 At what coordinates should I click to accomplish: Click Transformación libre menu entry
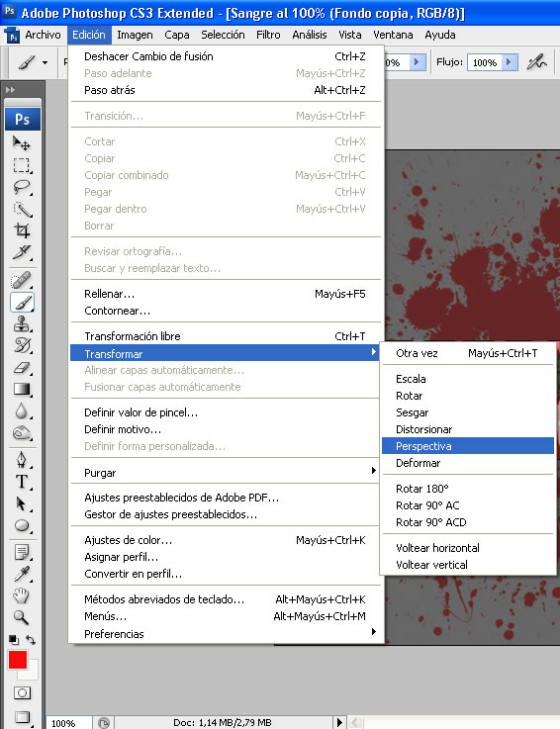coord(226,336)
